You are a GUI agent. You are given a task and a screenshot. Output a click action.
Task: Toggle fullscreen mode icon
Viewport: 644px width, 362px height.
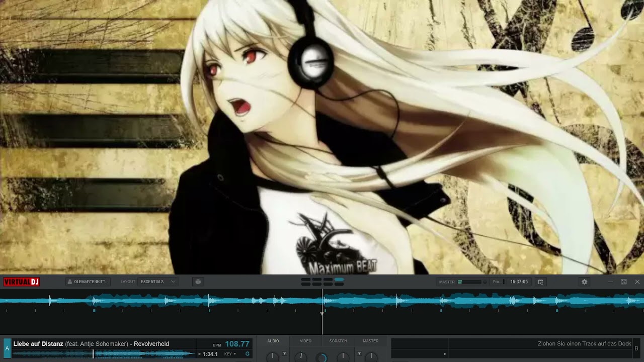624,282
